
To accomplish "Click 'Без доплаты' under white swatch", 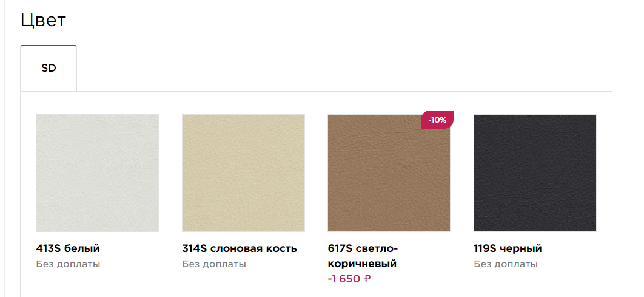I will click(x=68, y=264).
